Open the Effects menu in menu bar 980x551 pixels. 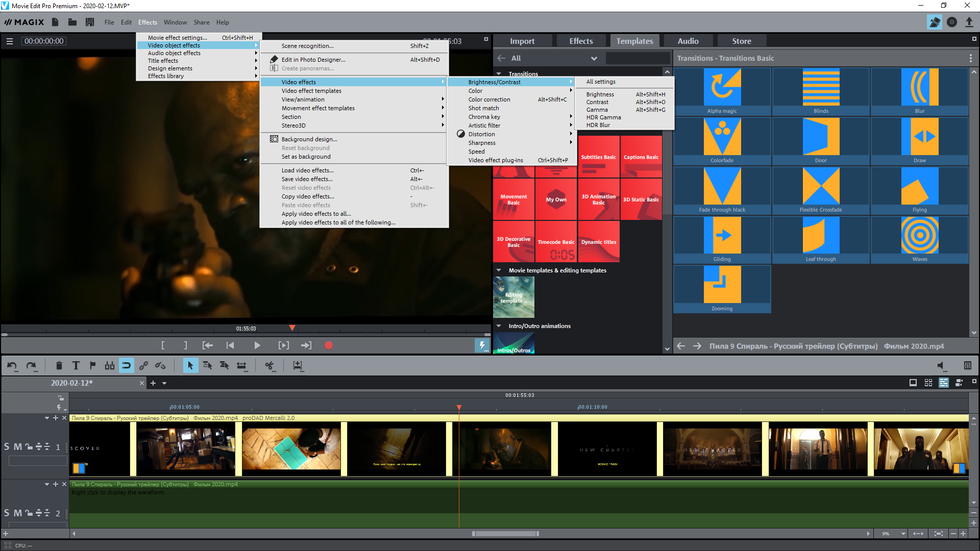point(146,22)
